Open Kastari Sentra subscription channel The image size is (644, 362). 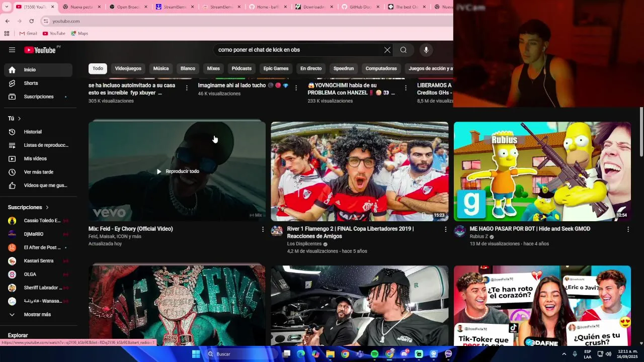pyautogui.click(x=38, y=261)
